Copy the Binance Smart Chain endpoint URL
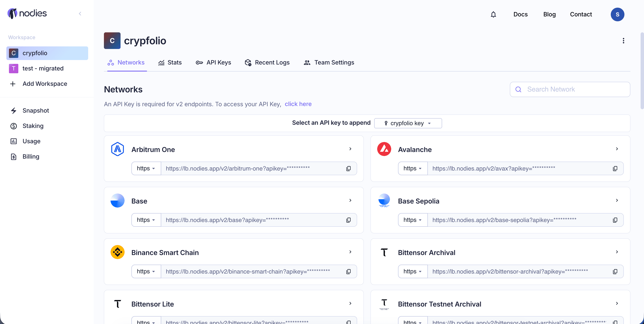 pos(348,272)
